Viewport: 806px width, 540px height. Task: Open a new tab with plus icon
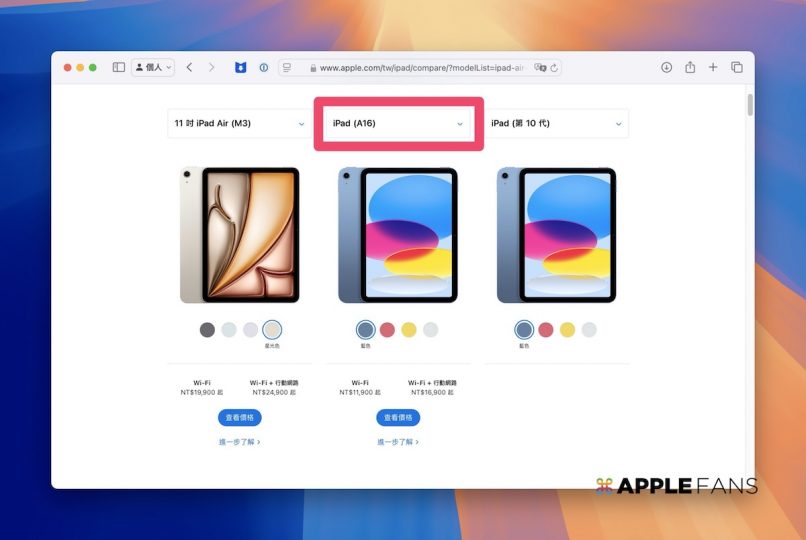point(713,67)
